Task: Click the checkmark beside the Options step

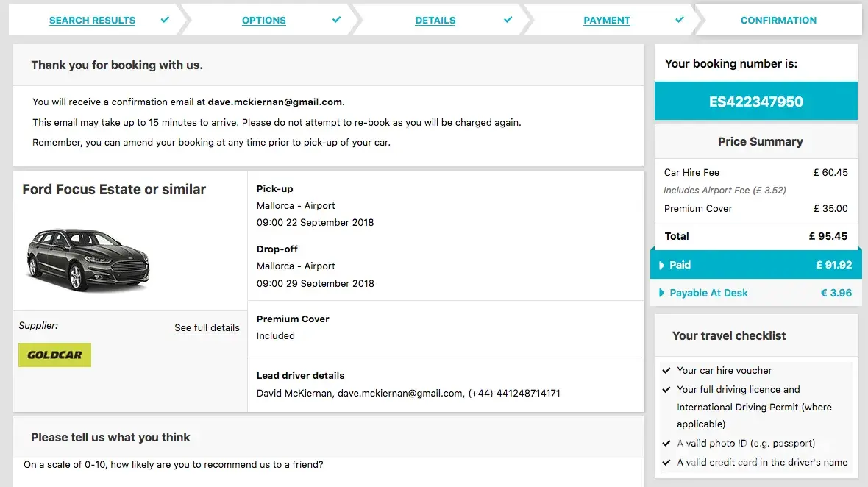Action: click(x=336, y=20)
